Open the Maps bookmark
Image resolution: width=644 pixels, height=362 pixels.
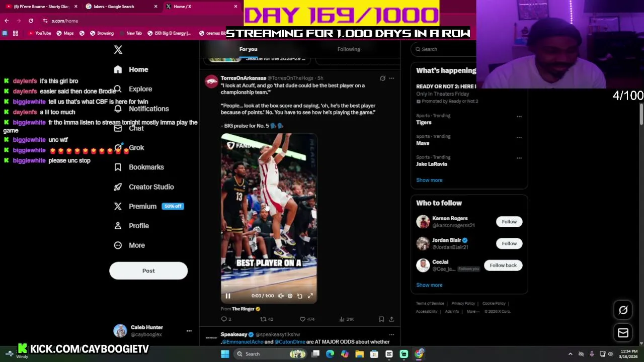[x=65, y=33]
